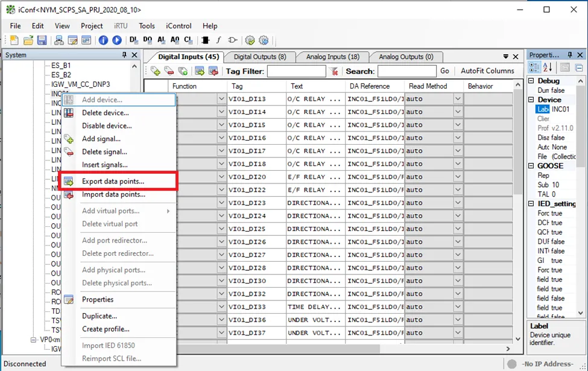
Task: Collapse the GOOSE property group
Action: point(531,166)
